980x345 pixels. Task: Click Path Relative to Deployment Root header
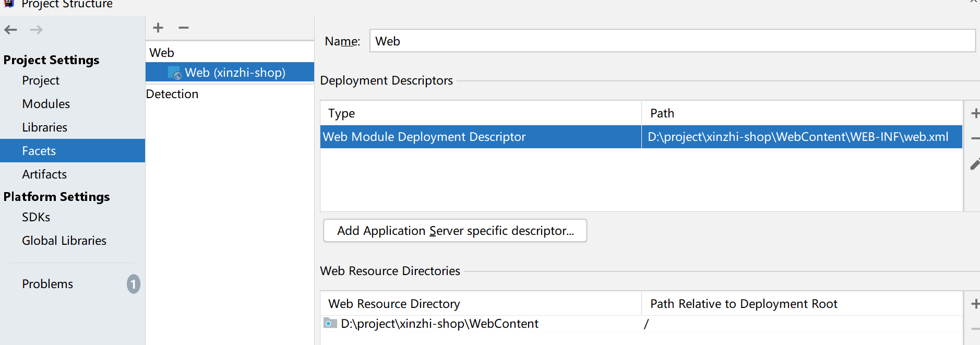[x=802, y=304]
